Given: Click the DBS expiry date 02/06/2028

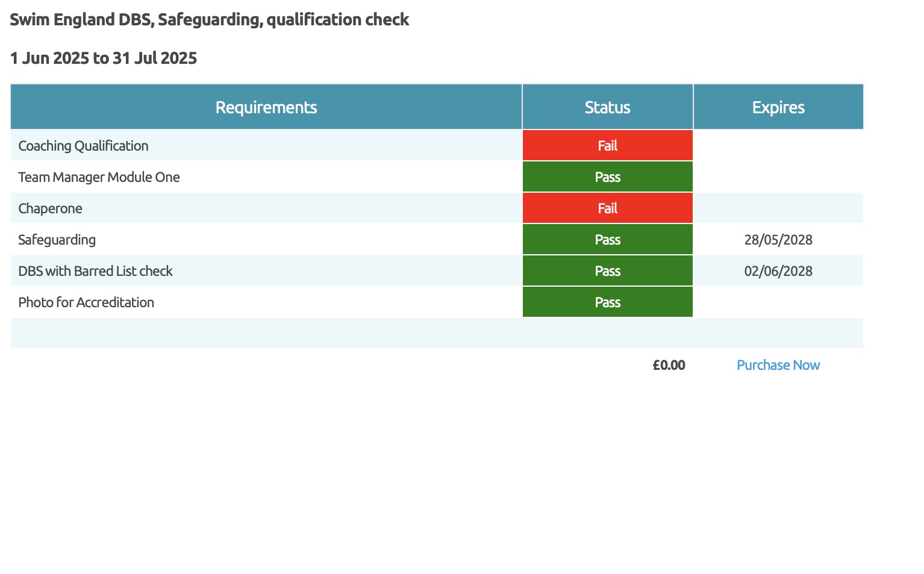Looking at the screenshot, I should coord(778,271).
